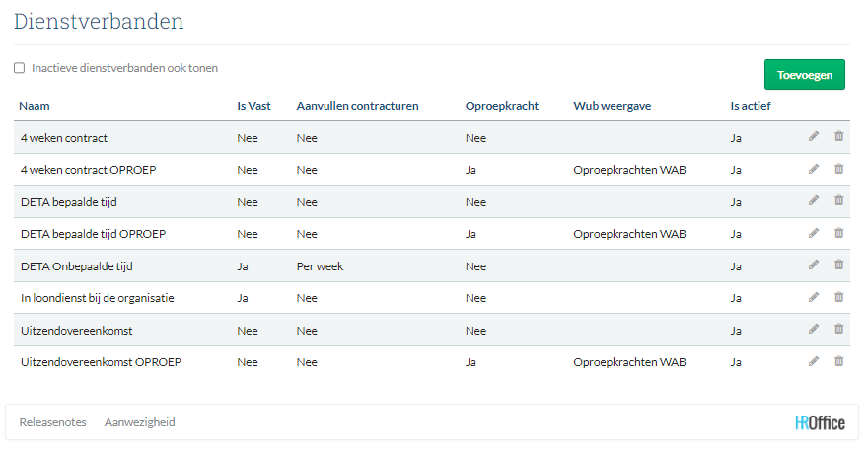Screen dimensions: 868x455
Task: Go to Aanwezigheid in the footer
Action: [139, 422]
